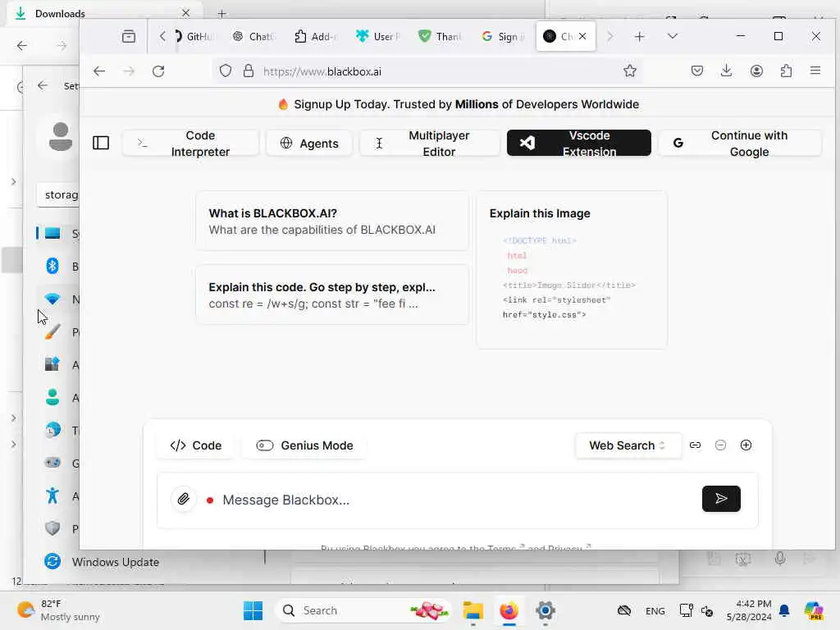Open the Firefox hamburger menu
Screen dimensions: 840x630
(815, 71)
